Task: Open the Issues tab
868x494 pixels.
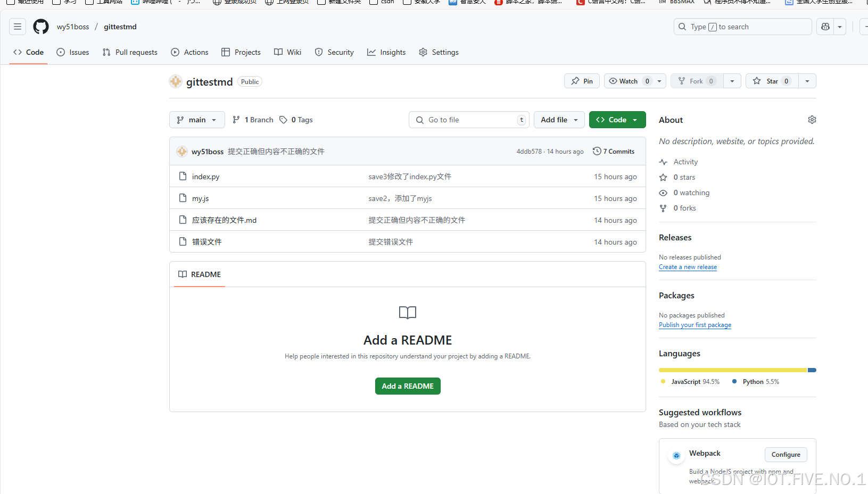Action: [72, 52]
